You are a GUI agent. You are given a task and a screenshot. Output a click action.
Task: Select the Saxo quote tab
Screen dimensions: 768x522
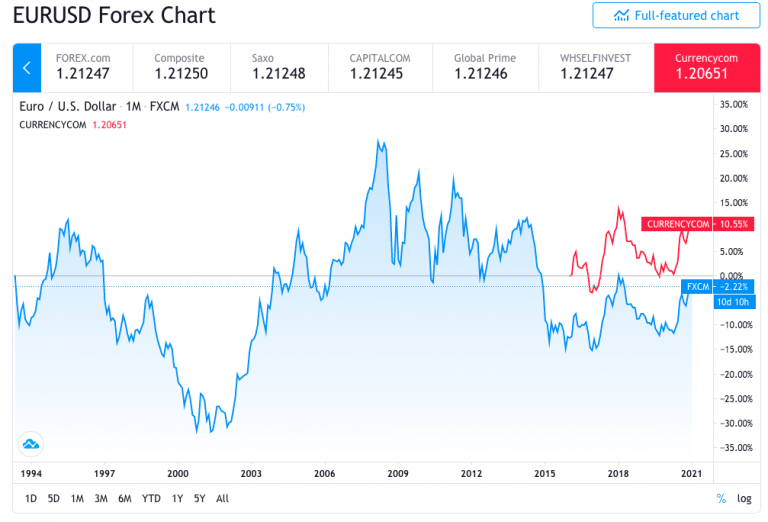click(280, 68)
